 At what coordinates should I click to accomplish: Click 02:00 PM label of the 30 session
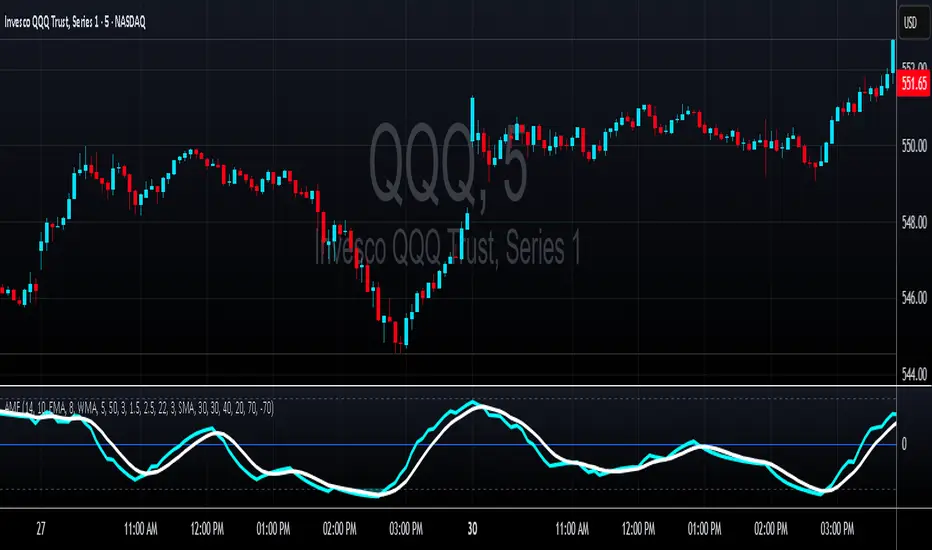pos(771,529)
